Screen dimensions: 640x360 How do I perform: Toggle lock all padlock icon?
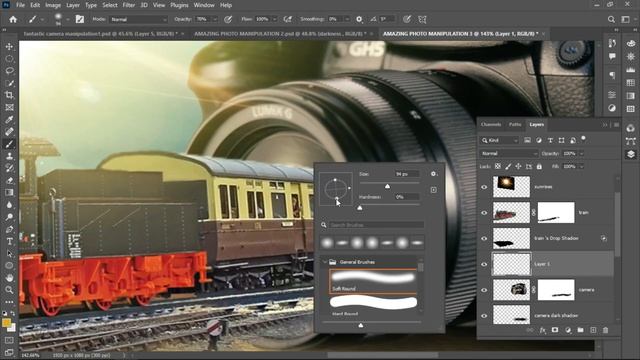pos(539,167)
